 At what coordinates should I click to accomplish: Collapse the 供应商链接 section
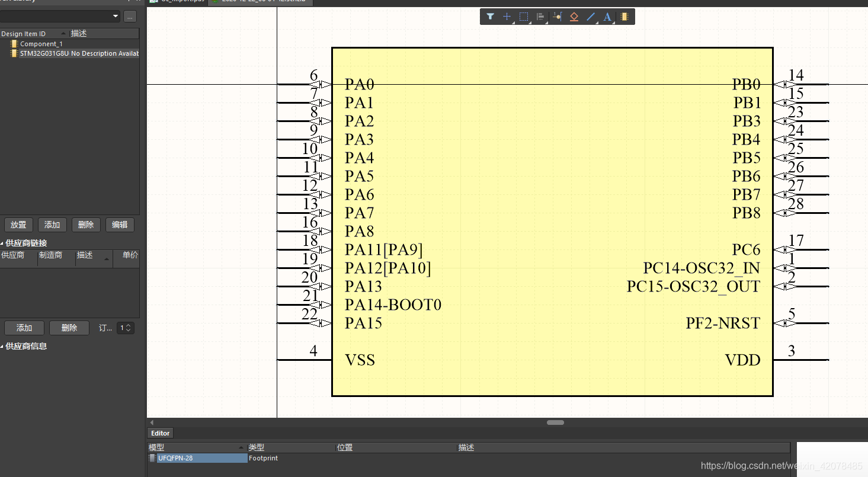click(24, 243)
